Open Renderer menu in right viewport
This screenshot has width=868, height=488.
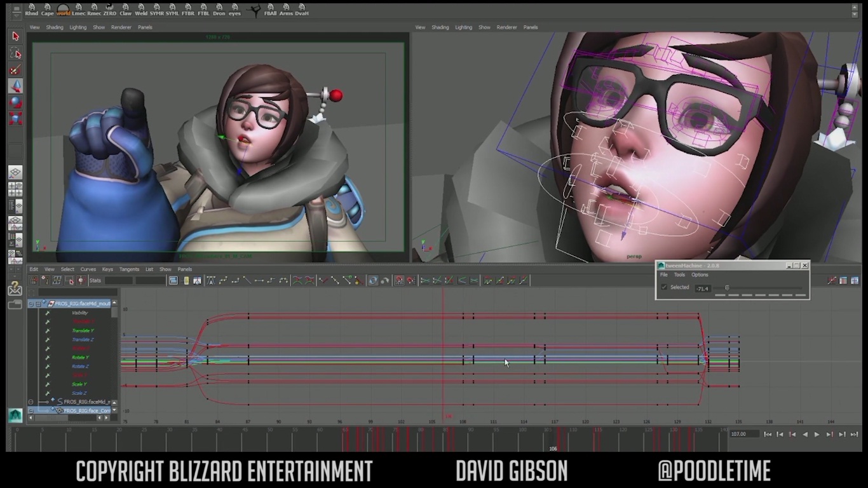tap(507, 27)
